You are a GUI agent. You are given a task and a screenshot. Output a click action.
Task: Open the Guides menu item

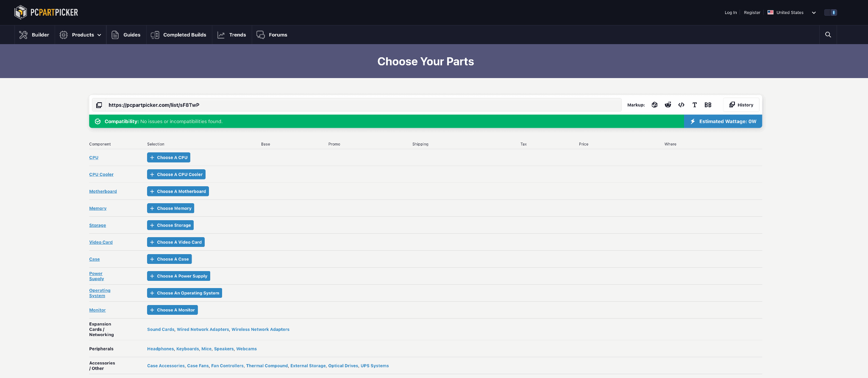point(132,35)
